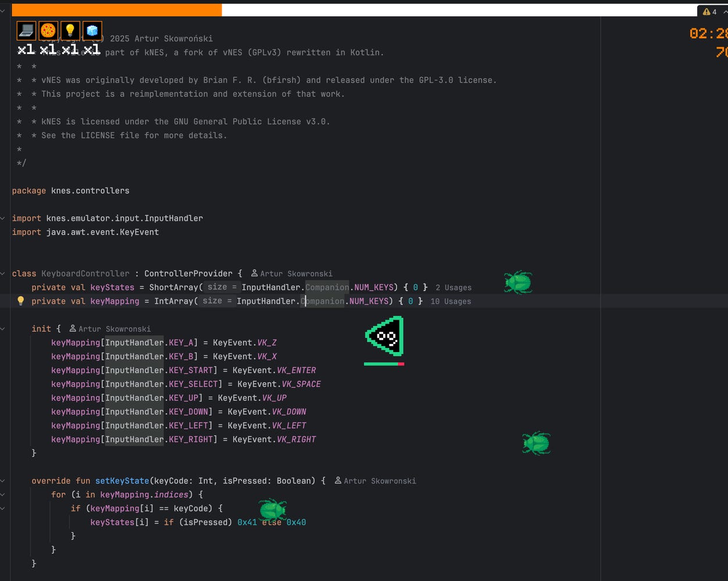This screenshot has width=728, height=581.
Task: Click the VK_RIGHT constant
Action: [297, 440]
